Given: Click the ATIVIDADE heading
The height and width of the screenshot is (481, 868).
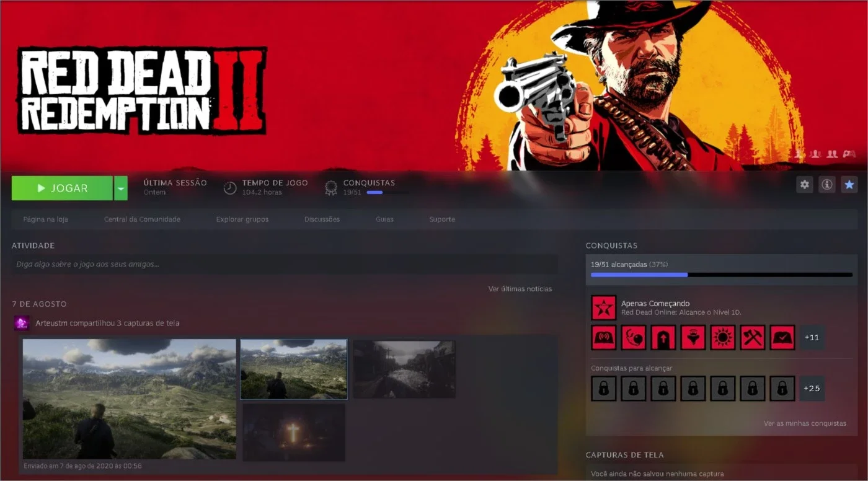Looking at the screenshot, I should [33, 245].
